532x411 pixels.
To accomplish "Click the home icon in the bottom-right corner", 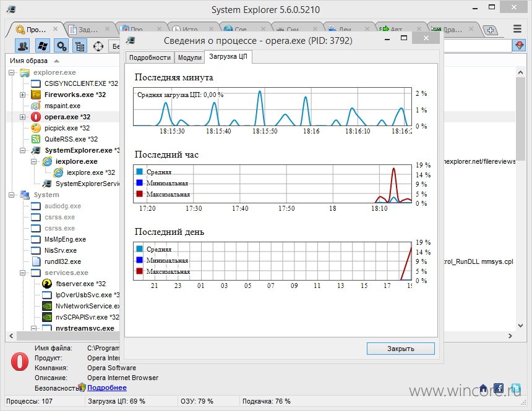I will tap(483, 389).
